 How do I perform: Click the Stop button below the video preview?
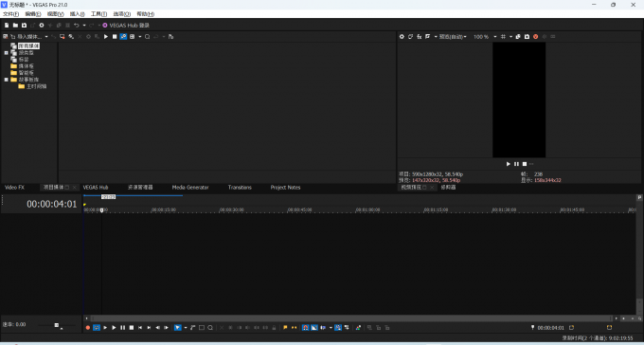click(x=525, y=164)
